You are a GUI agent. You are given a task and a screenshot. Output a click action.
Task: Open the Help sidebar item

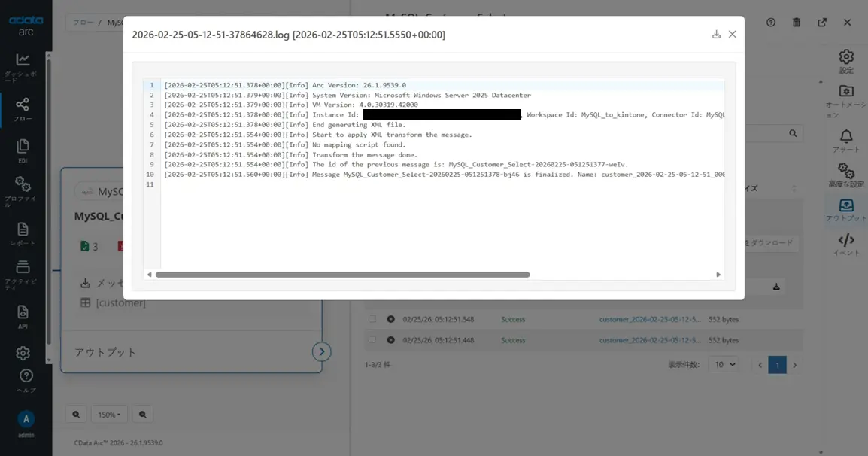tap(26, 381)
